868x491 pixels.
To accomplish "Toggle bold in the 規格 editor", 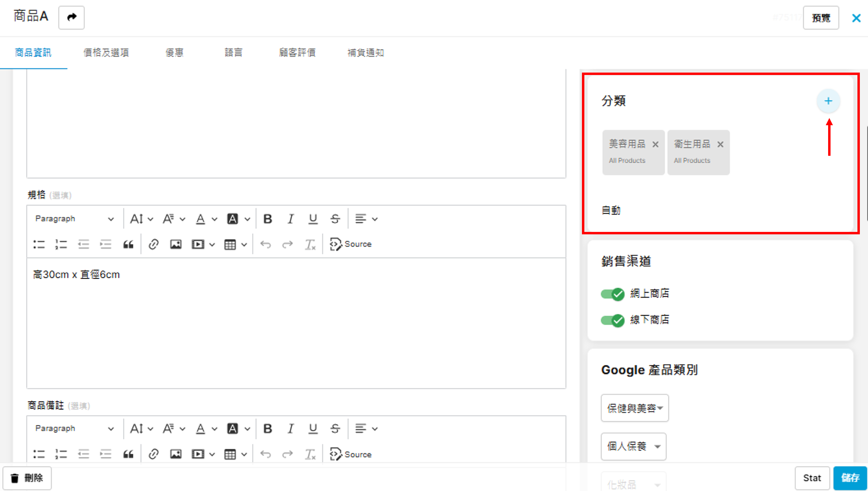I will 268,219.
